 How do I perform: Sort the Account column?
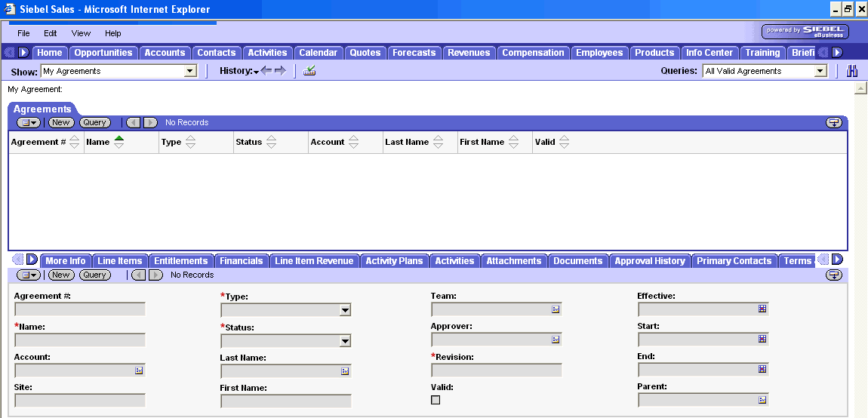(353, 142)
